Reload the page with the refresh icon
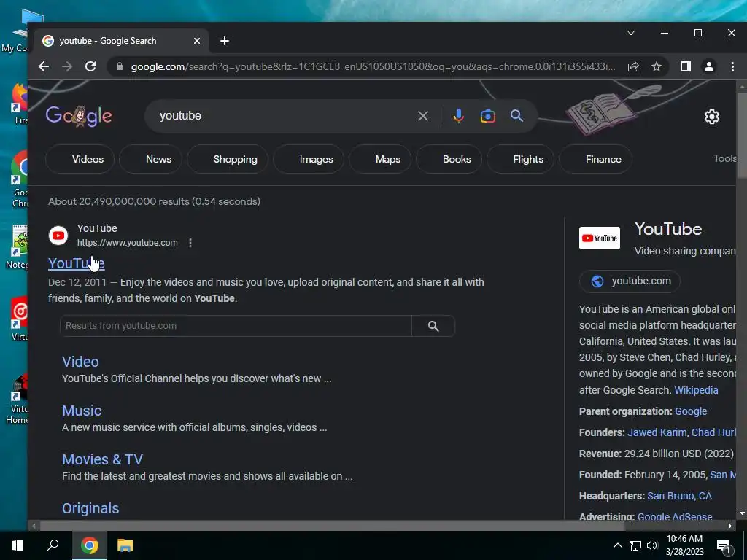 (90, 66)
